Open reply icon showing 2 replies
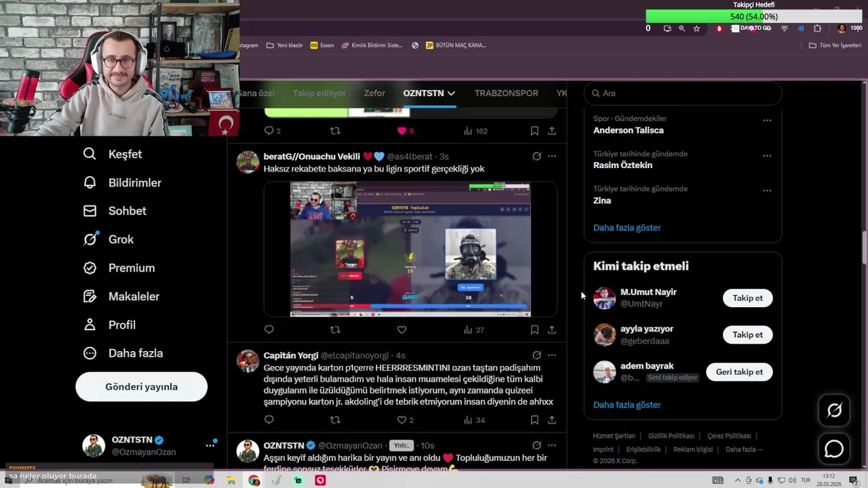The image size is (868, 488). point(272,131)
